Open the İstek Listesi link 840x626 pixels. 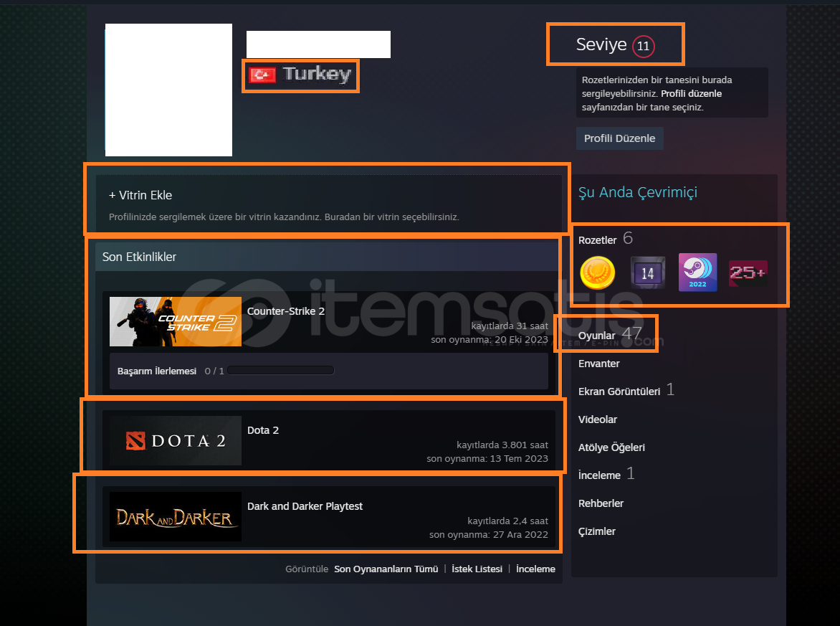(x=477, y=569)
